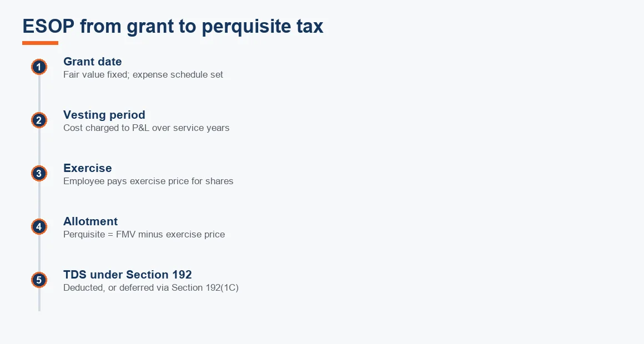Click the vertical timeline line below step 5
Image resolution: width=644 pixels, height=344 pixels.
click(x=39, y=300)
